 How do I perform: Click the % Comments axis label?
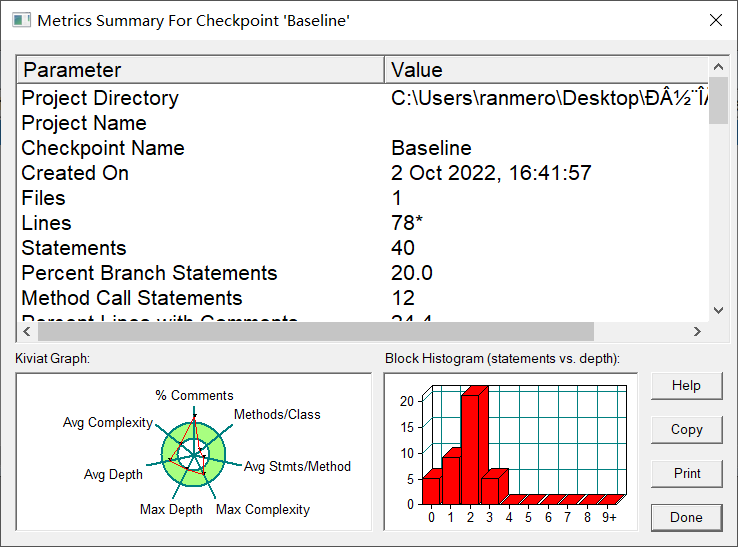point(194,395)
